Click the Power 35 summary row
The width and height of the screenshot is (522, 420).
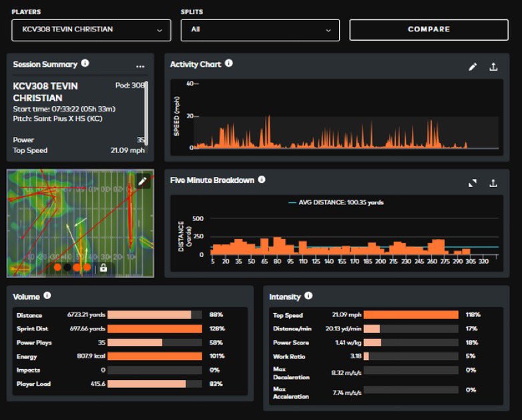click(x=79, y=140)
